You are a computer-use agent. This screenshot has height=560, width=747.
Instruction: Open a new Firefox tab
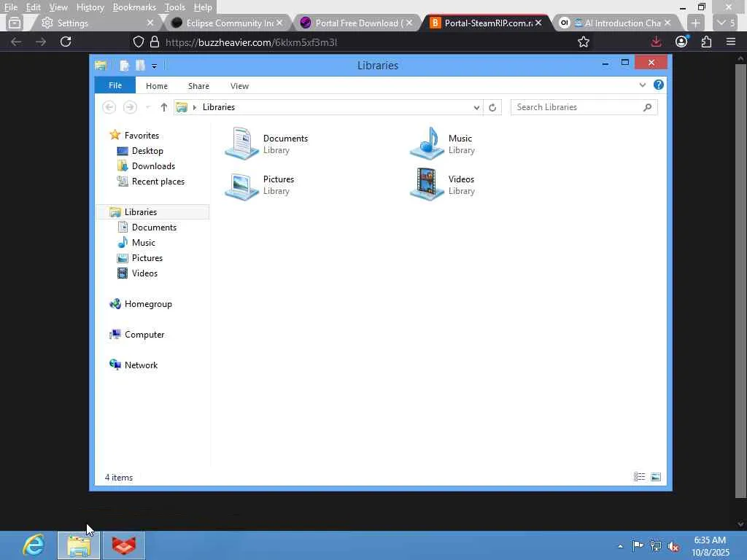point(695,23)
